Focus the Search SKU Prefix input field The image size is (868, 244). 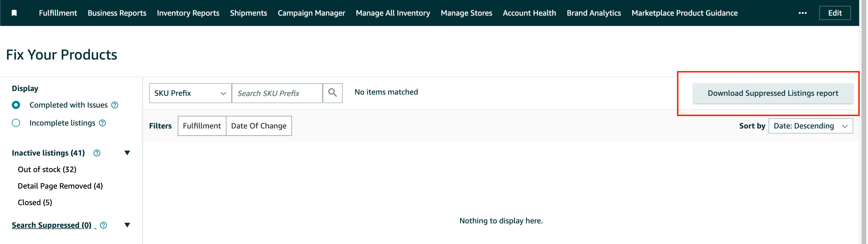(277, 93)
